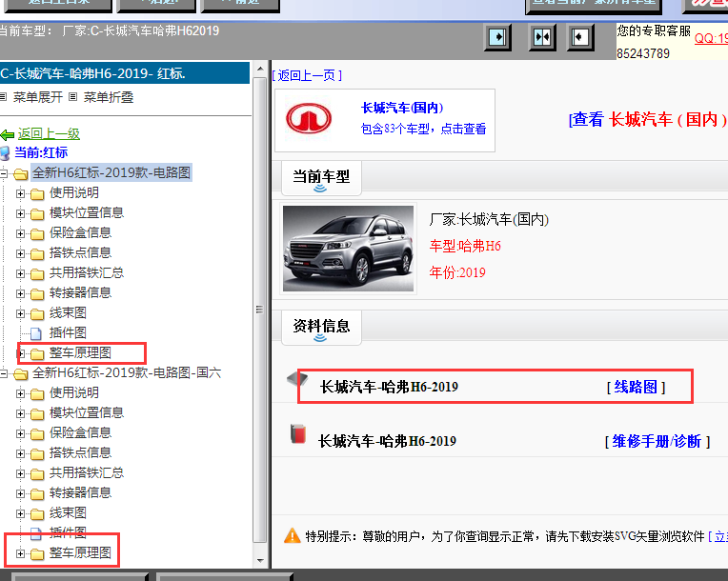728x581 pixels.
Task: Collapse the 全新H6红标-2019款-电路图 (non-国六) node
Action: point(4,173)
